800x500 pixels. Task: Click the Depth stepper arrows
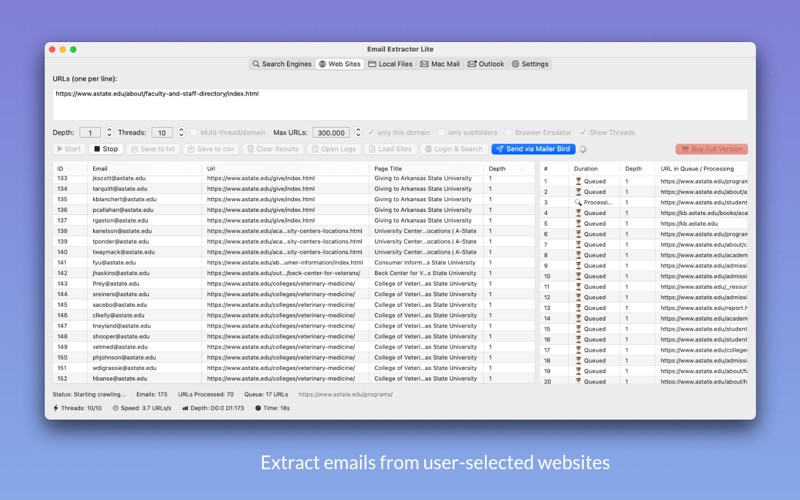point(109,133)
